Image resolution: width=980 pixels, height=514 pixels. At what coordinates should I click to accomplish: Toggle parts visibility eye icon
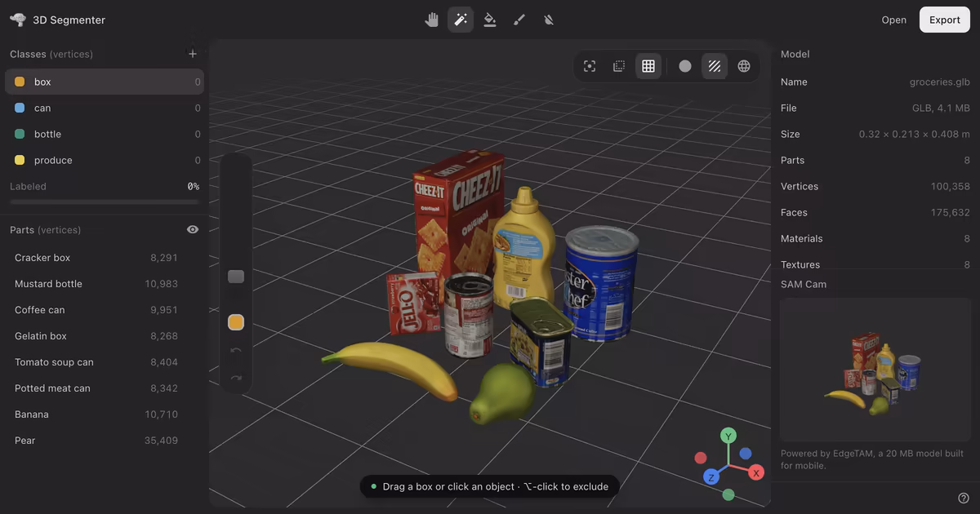pos(193,230)
